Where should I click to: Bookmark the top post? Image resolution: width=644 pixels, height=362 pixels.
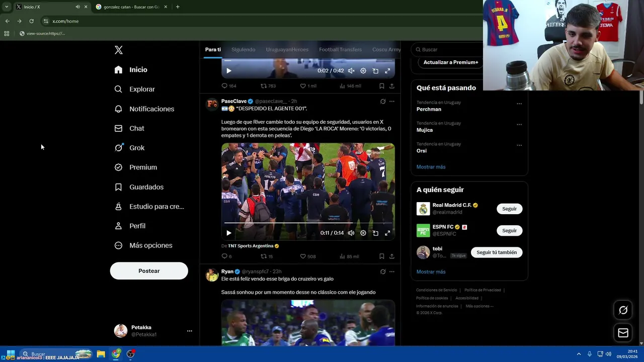382,86
